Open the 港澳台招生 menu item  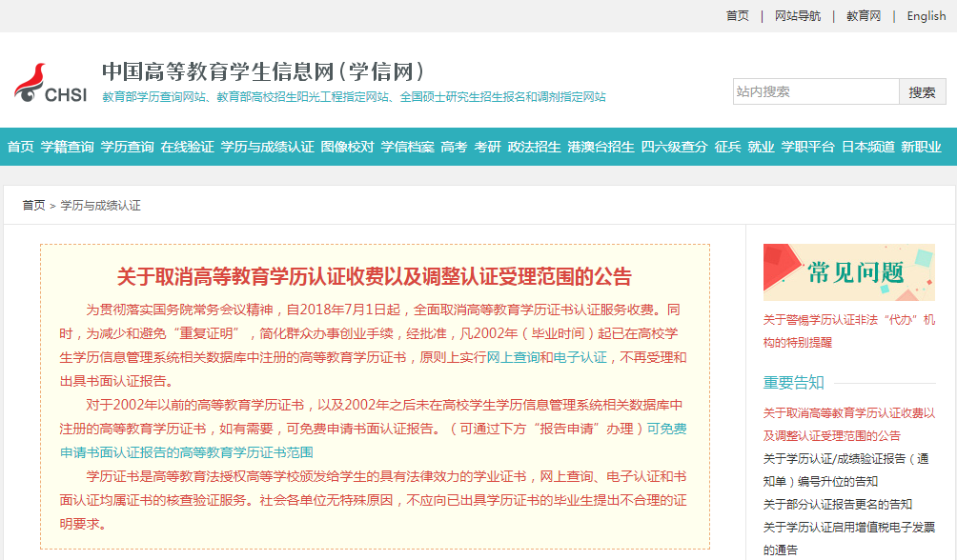[x=601, y=147]
